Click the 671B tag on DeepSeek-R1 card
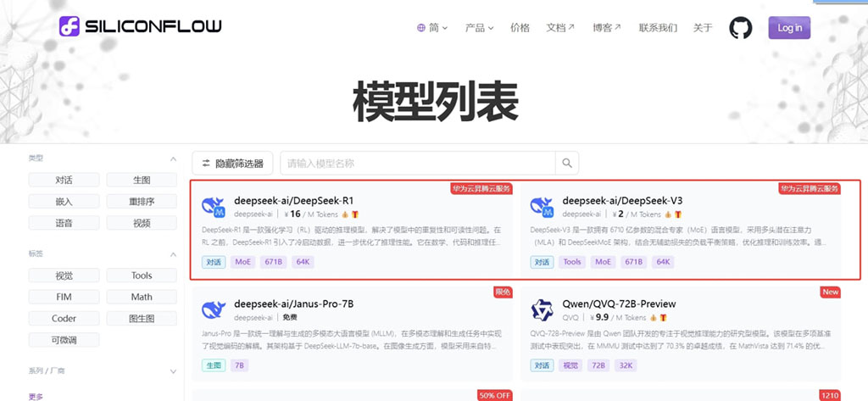The image size is (868, 401). [274, 262]
